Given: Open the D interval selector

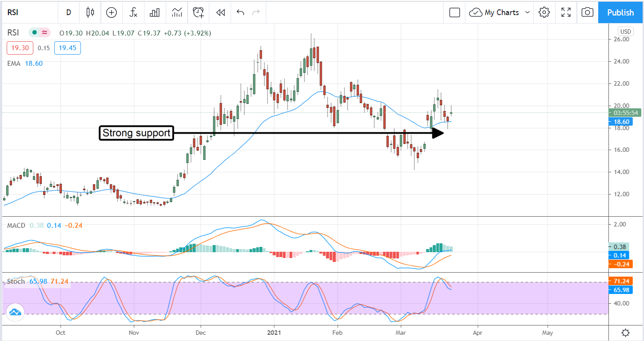Looking at the screenshot, I should point(68,12).
